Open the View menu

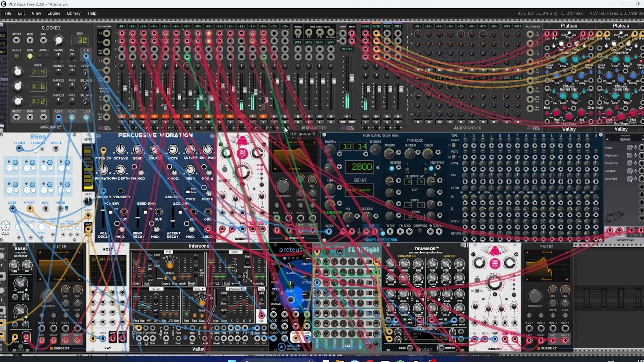[36, 13]
